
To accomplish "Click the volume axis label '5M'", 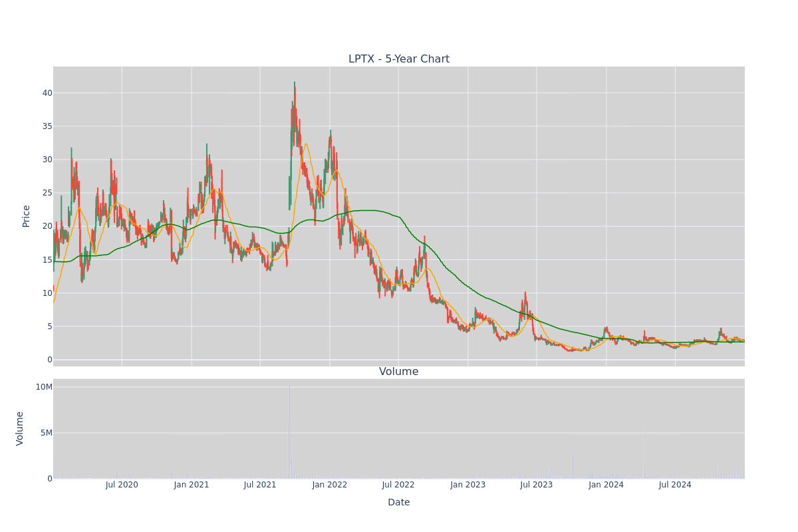I will [x=47, y=433].
